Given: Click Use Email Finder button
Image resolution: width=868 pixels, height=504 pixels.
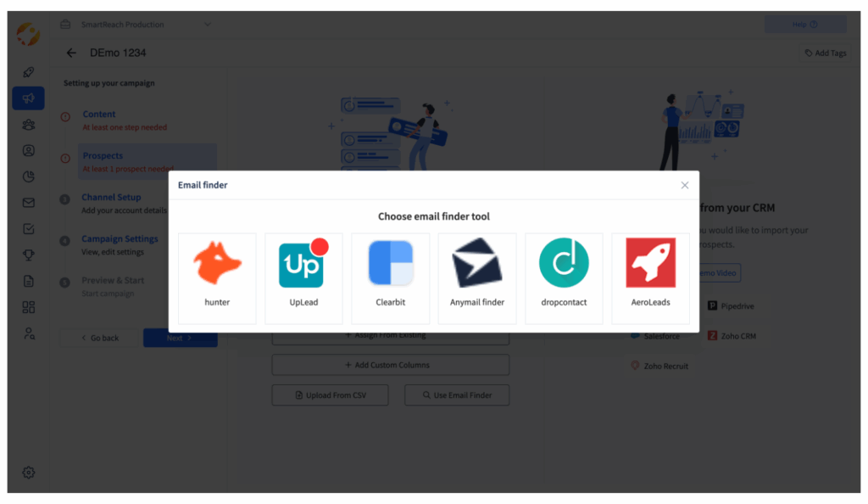Looking at the screenshot, I should click(x=457, y=395).
